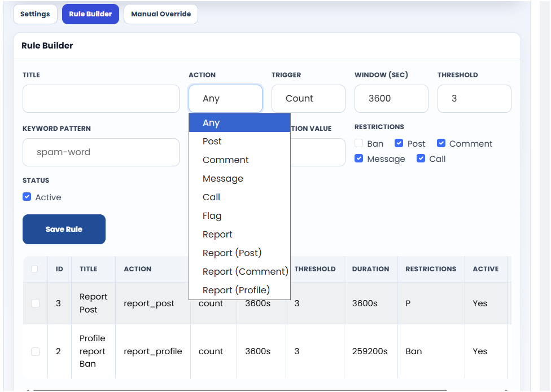Focus the Keyword Pattern input field

101,152
